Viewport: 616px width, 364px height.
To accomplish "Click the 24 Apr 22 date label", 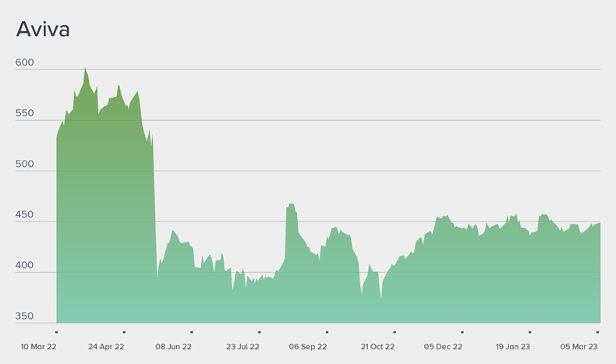I will [106, 347].
